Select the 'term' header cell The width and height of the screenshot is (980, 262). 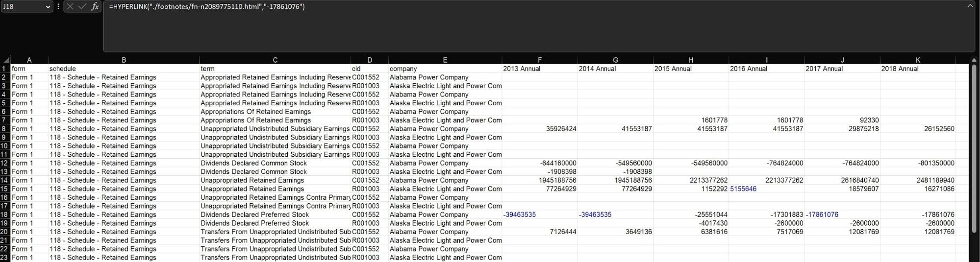275,69
